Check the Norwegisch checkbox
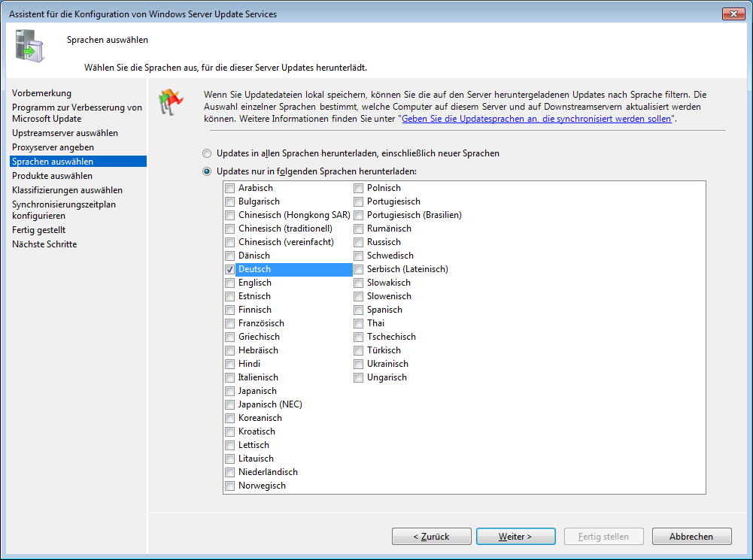This screenshot has height=560, width=753. point(230,486)
